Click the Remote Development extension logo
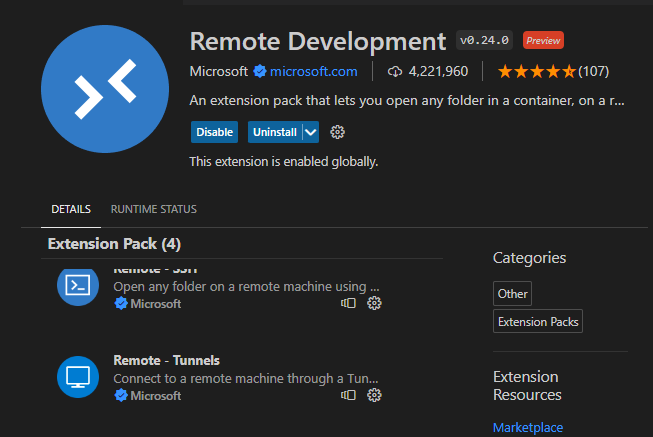The image size is (653, 437). pyautogui.click(x=103, y=90)
